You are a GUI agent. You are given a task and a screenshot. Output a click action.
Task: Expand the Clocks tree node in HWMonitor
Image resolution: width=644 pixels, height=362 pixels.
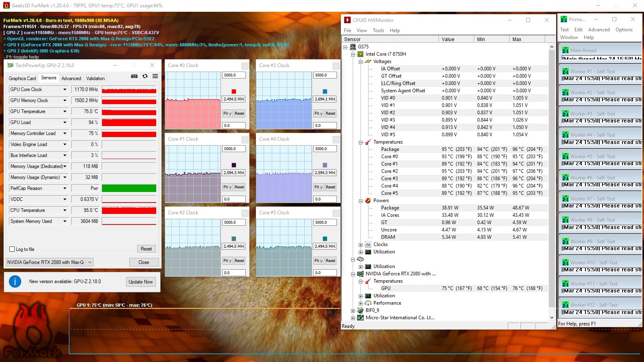point(360,245)
